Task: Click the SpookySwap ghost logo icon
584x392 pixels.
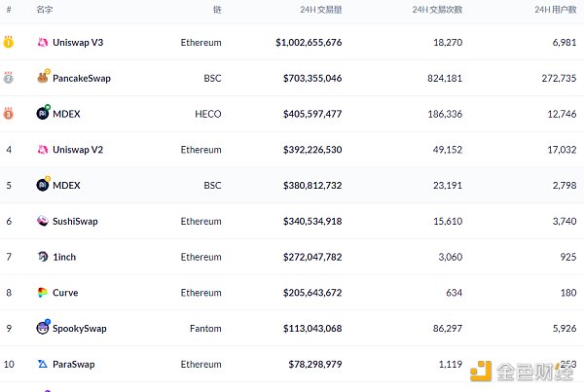Action: [x=43, y=328]
